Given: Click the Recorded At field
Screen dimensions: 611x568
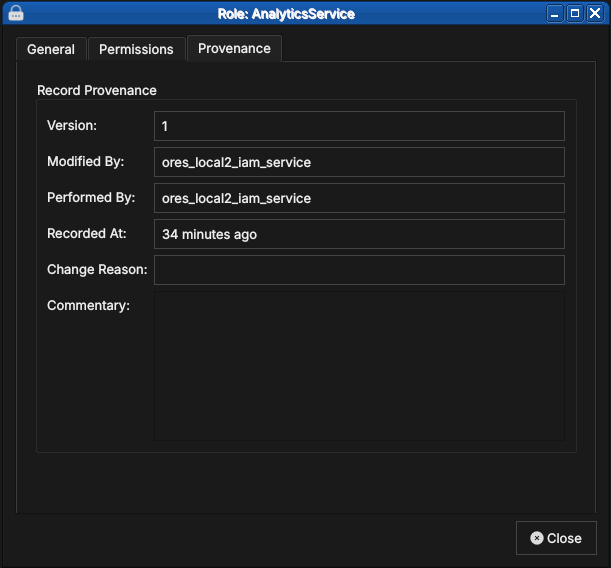Looking at the screenshot, I should click(x=359, y=234).
